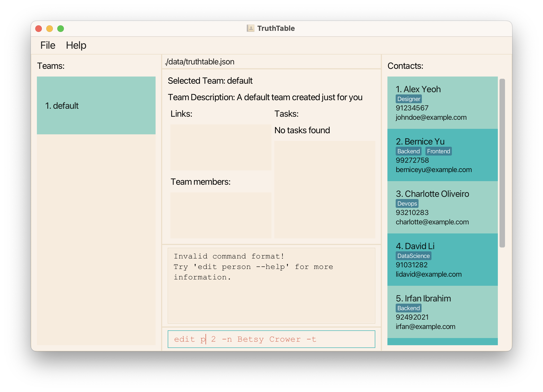Select Alex Yeoh contact card
Screen dimensions: 543x392
coord(442,103)
